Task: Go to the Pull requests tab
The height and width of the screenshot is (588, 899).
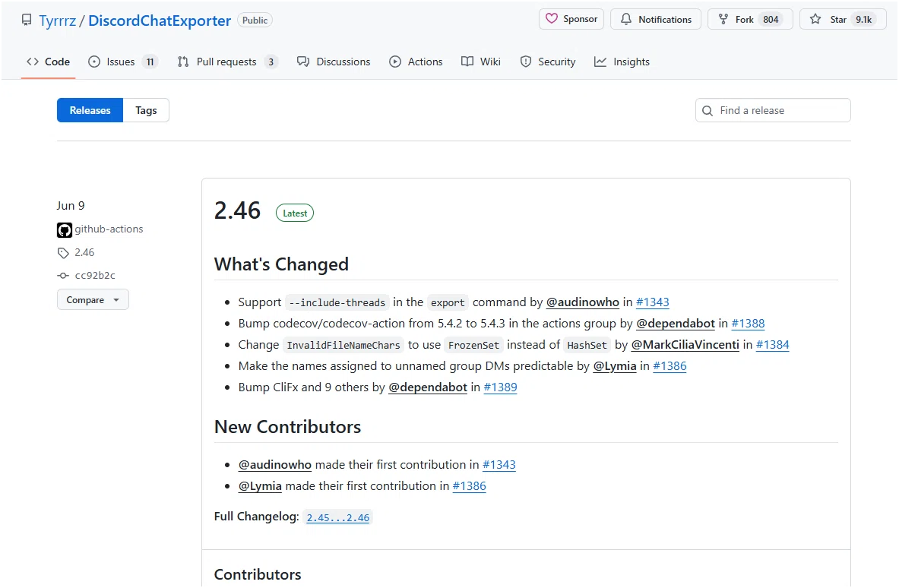Action: coord(227,62)
